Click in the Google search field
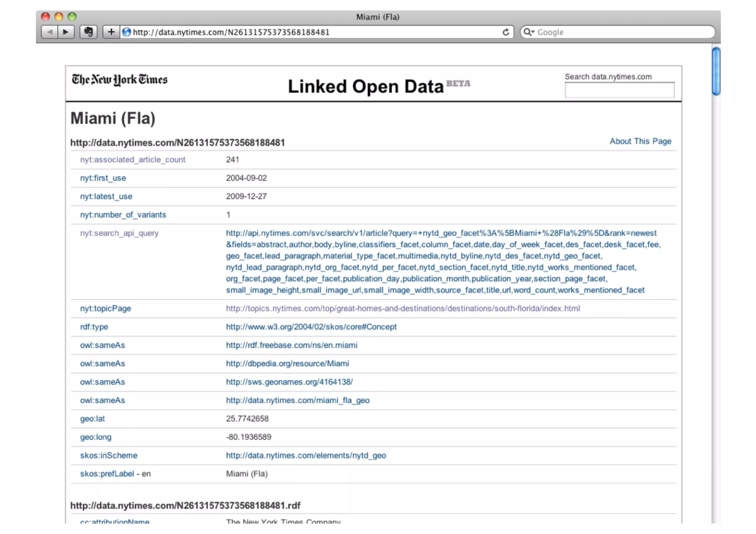 [624, 32]
